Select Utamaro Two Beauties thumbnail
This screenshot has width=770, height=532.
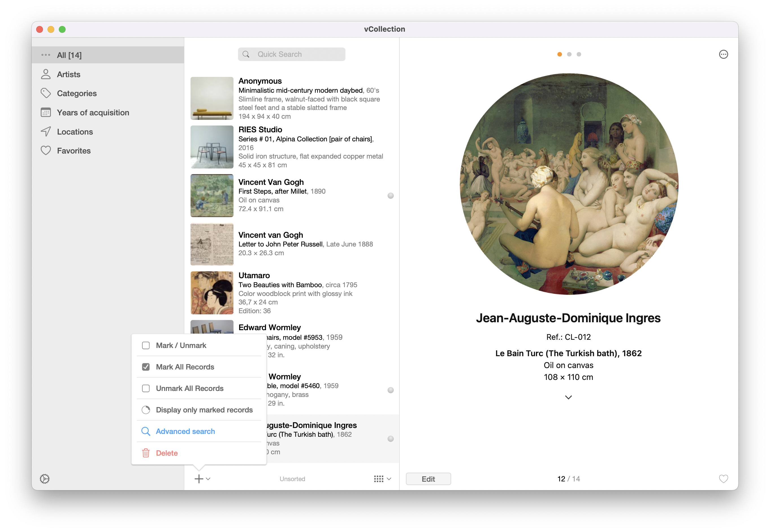(x=212, y=293)
